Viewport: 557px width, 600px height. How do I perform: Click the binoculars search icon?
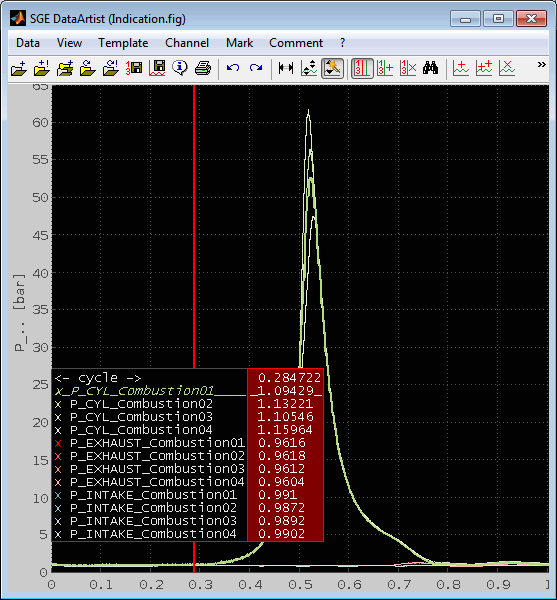[x=430, y=68]
